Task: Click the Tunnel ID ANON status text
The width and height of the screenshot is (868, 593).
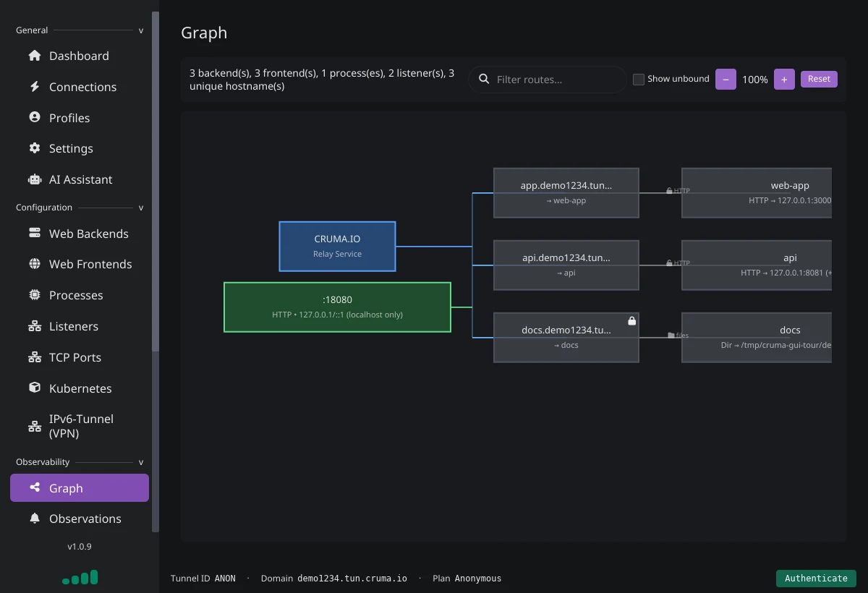Action: pos(203,579)
